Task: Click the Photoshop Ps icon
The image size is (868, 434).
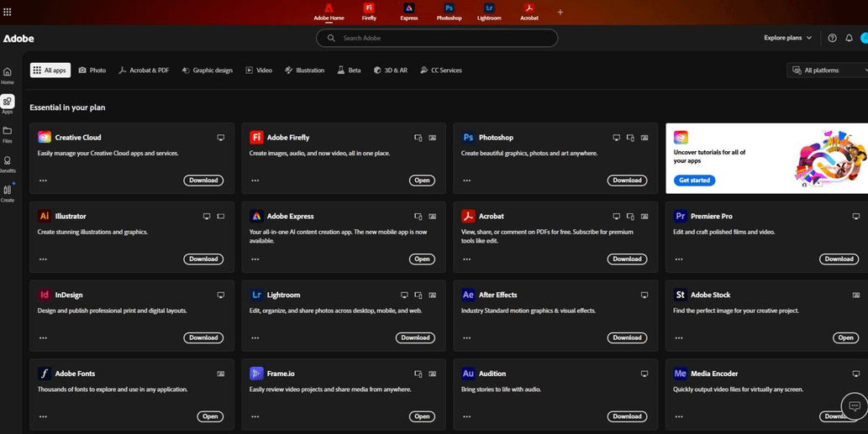Action: pos(468,137)
